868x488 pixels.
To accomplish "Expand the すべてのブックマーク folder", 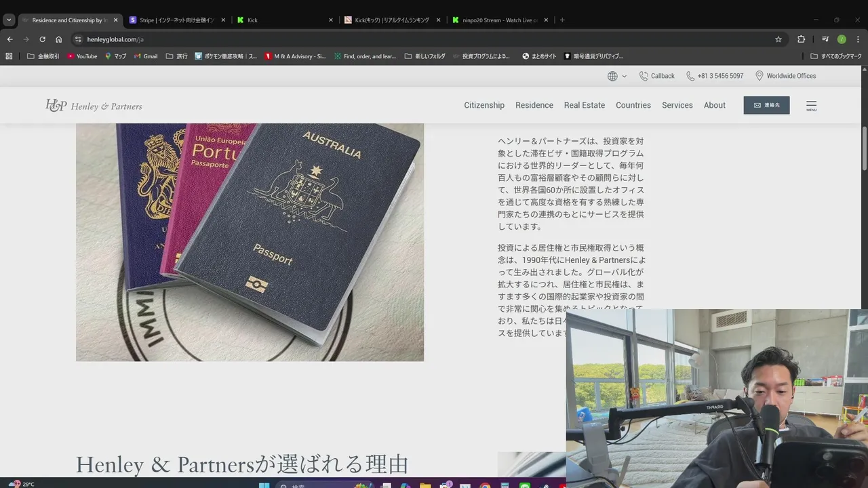I will point(836,56).
